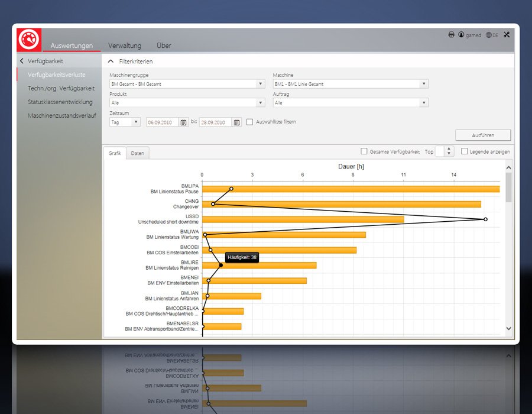Viewport: 532px width, 414px height.
Task: Click the Top number input field
Action: (x=440, y=151)
